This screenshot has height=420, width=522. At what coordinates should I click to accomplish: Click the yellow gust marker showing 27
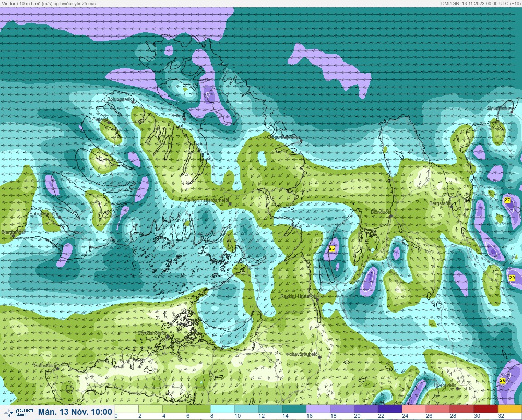[x=507, y=200]
